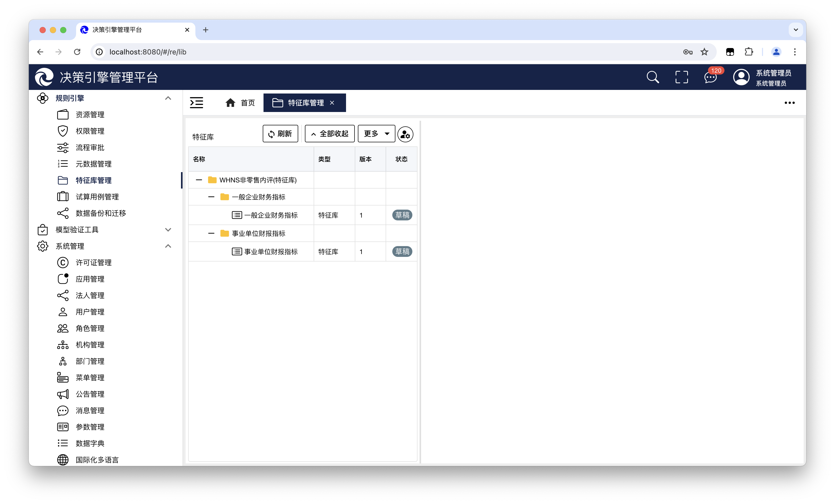Enter fullscreen mode via header icon

pyautogui.click(x=682, y=77)
